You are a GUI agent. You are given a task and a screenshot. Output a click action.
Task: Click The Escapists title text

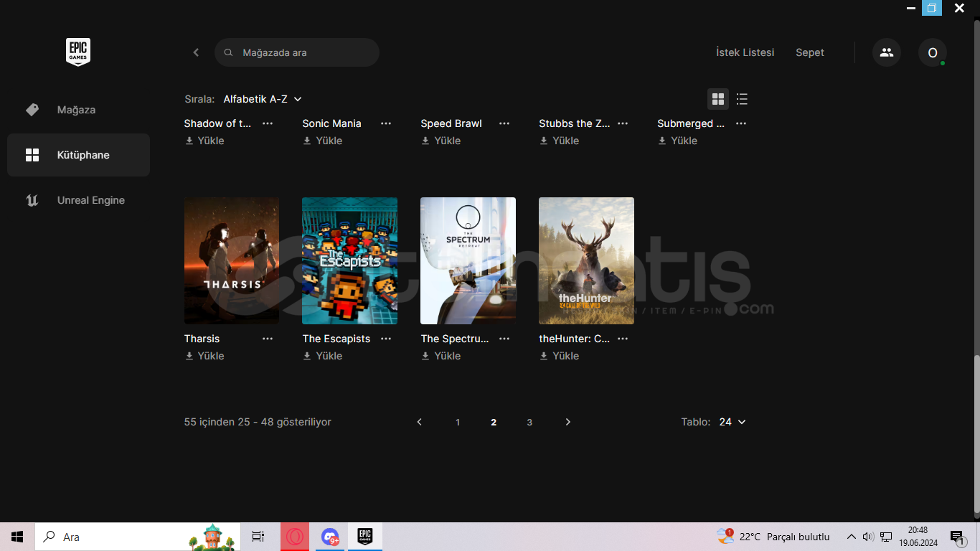[x=336, y=339]
